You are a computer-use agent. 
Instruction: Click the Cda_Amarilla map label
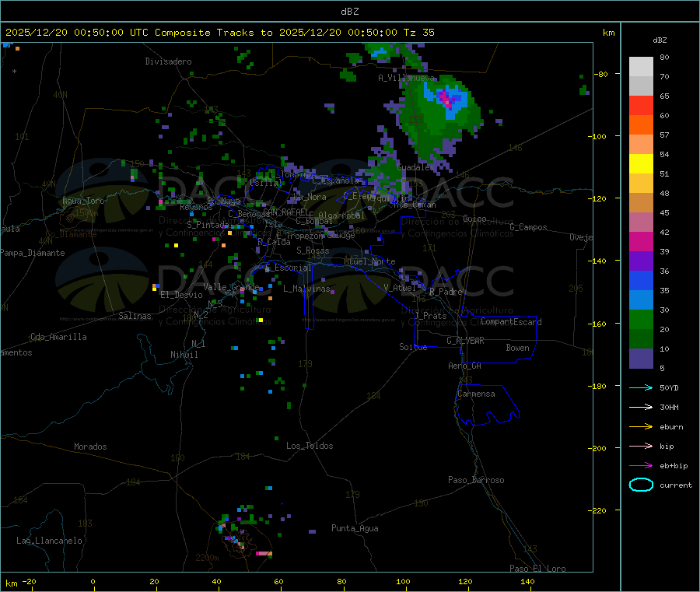(x=58, y=337)
